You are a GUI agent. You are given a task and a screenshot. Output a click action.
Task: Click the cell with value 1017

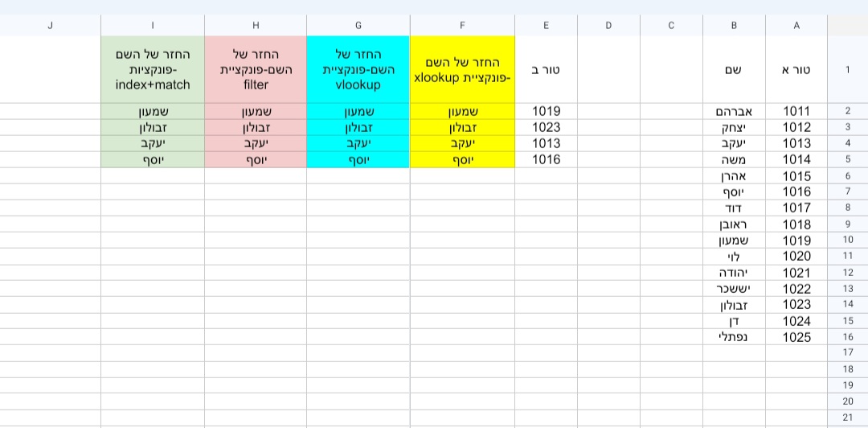[x=796, y=208]
